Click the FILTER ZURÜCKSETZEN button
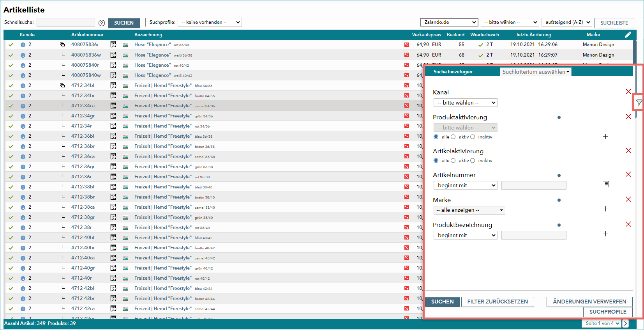644x330 pixels. click(x=498, y=302)
